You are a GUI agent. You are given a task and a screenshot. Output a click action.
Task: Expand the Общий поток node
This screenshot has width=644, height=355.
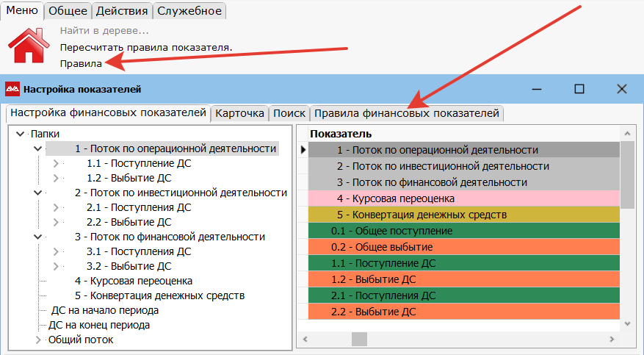[x=37, y=340]
